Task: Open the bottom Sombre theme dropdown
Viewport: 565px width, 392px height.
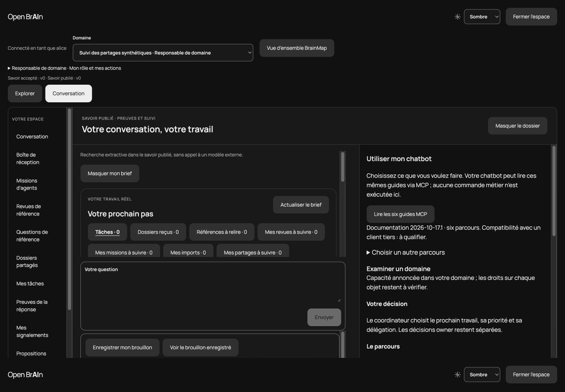Action: [x=482, y=375]
